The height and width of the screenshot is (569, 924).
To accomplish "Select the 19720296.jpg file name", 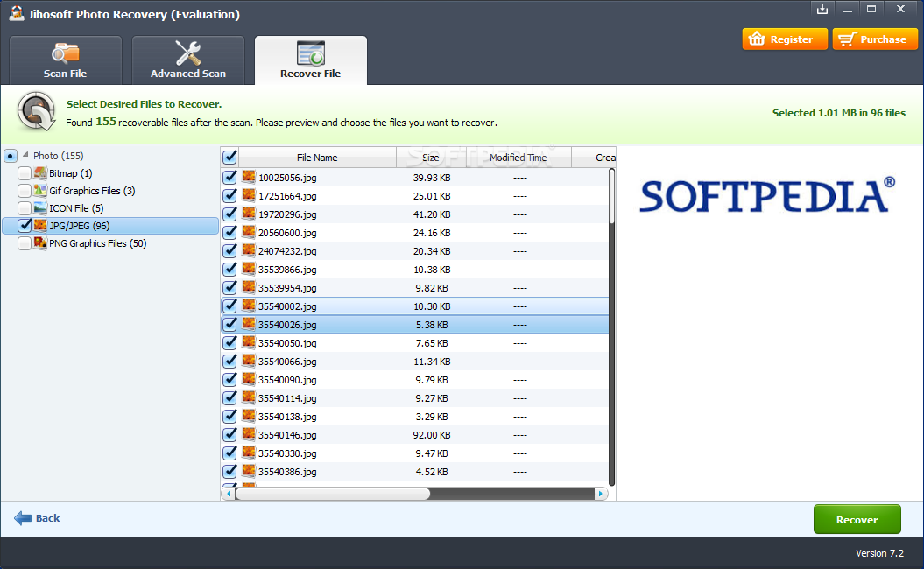I will click(287, 214).
